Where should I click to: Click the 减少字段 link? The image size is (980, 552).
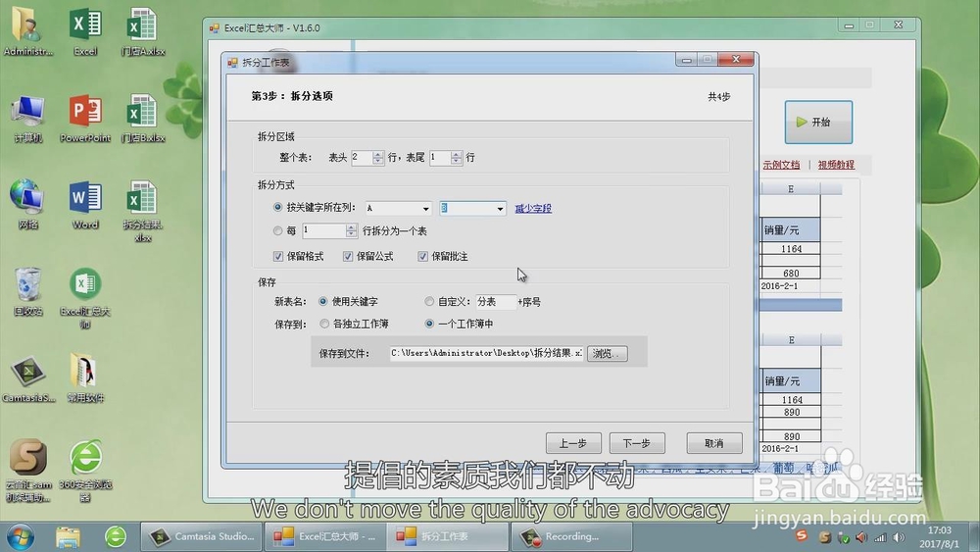(533, 208)
